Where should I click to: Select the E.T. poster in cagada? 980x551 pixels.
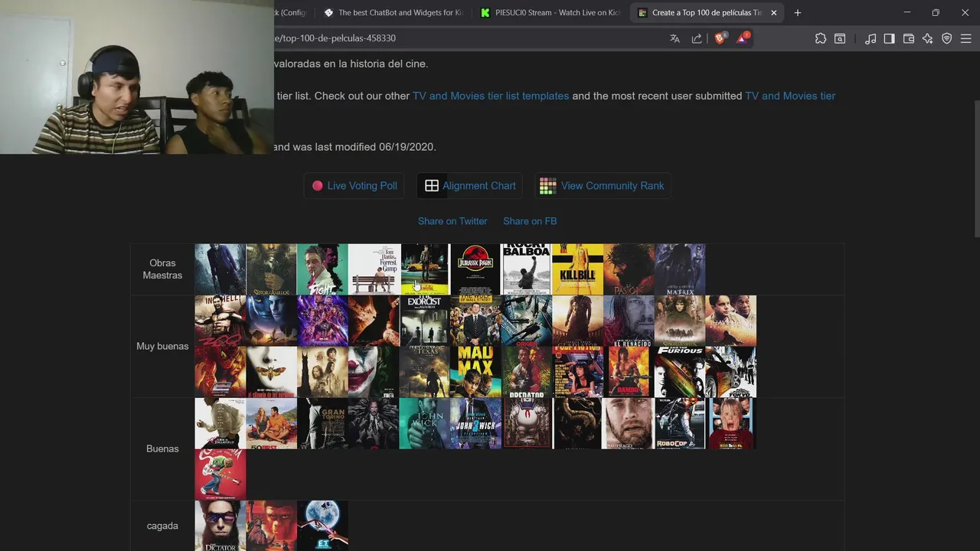[x=322, y=526]
